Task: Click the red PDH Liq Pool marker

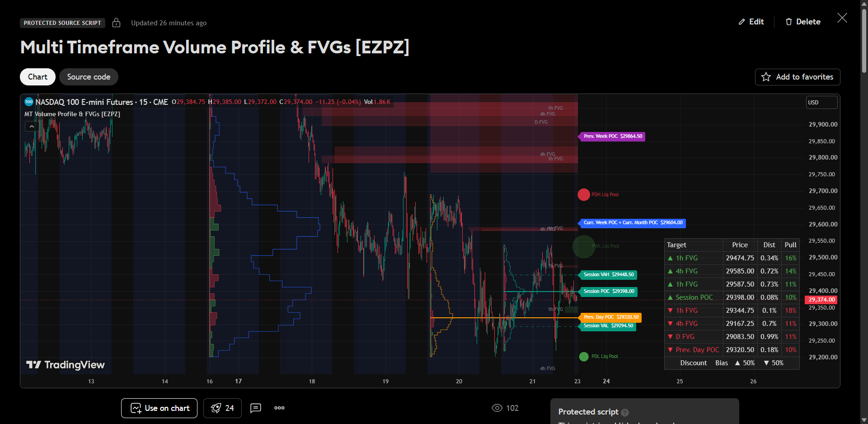Action: click(584, 195)
